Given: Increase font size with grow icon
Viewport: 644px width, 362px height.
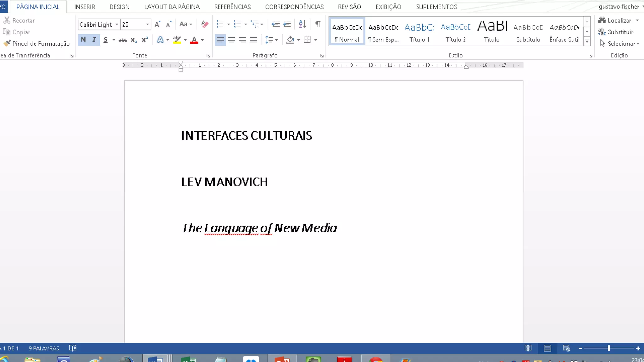Looking at the screenshot, I should pyautogui.click(x=158, y=24).
